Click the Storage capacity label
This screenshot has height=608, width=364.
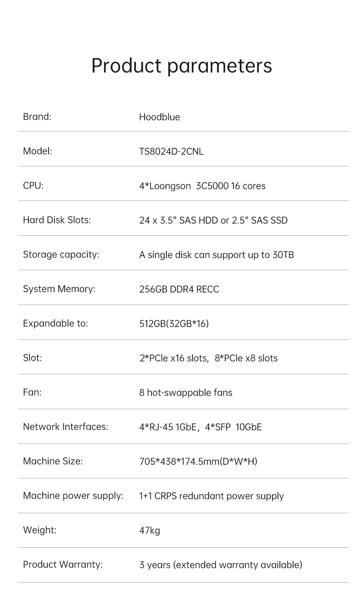[x=61, y=254]
